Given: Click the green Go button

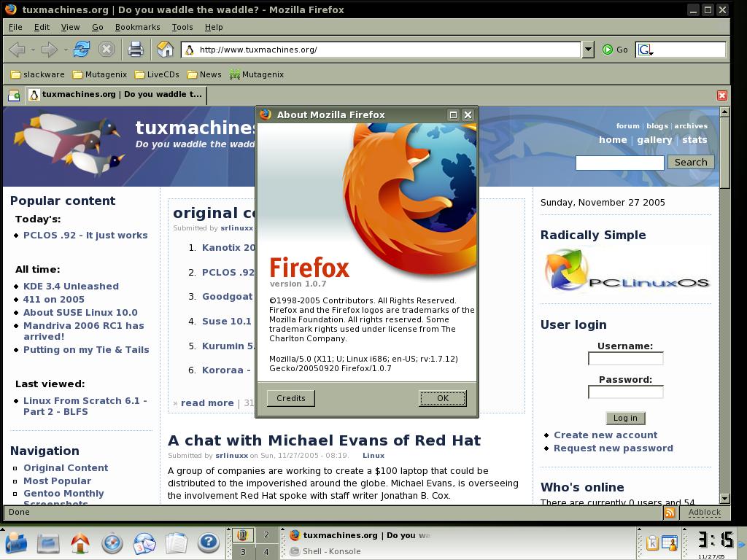Looking at the screenshot, I should pyautogui.click(x=615, y=50).
